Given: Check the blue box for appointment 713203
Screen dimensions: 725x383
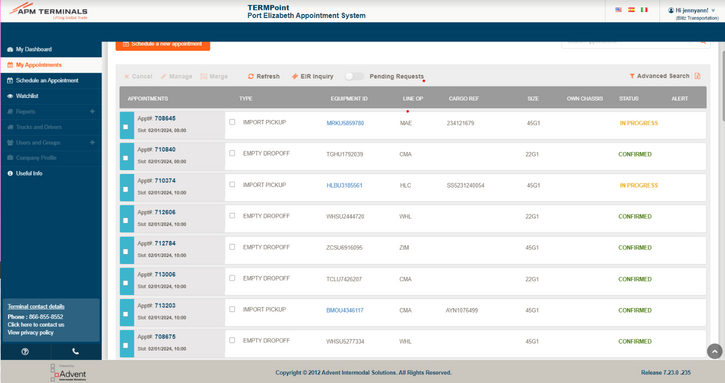Looking at the screenshot, I should pos(125,314).
